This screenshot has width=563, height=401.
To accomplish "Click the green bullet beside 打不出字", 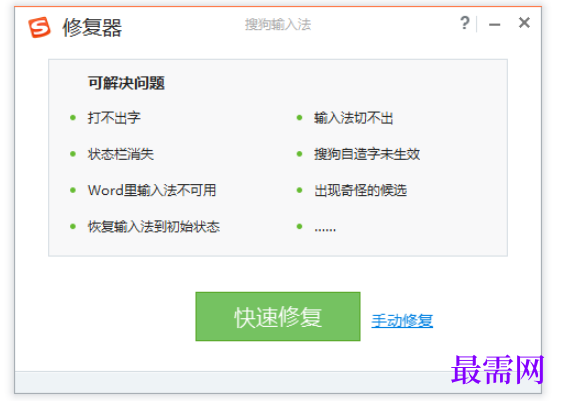I will click(x=73, y=118).
